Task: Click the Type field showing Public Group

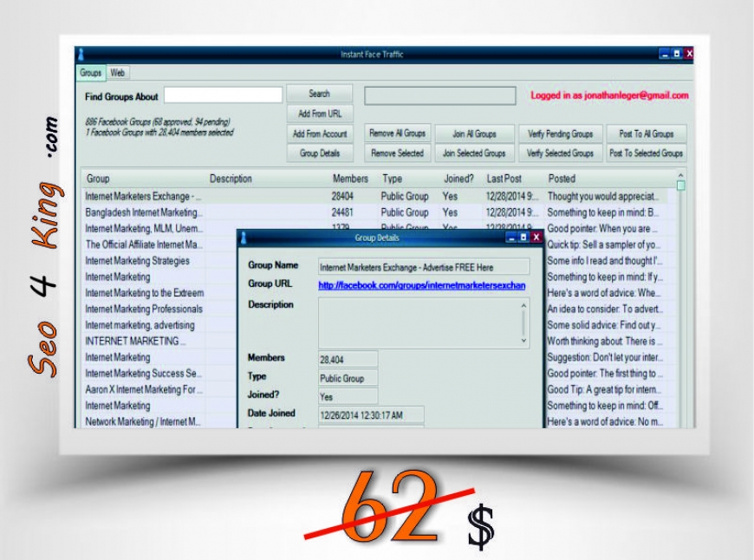Action: [348, 378]
